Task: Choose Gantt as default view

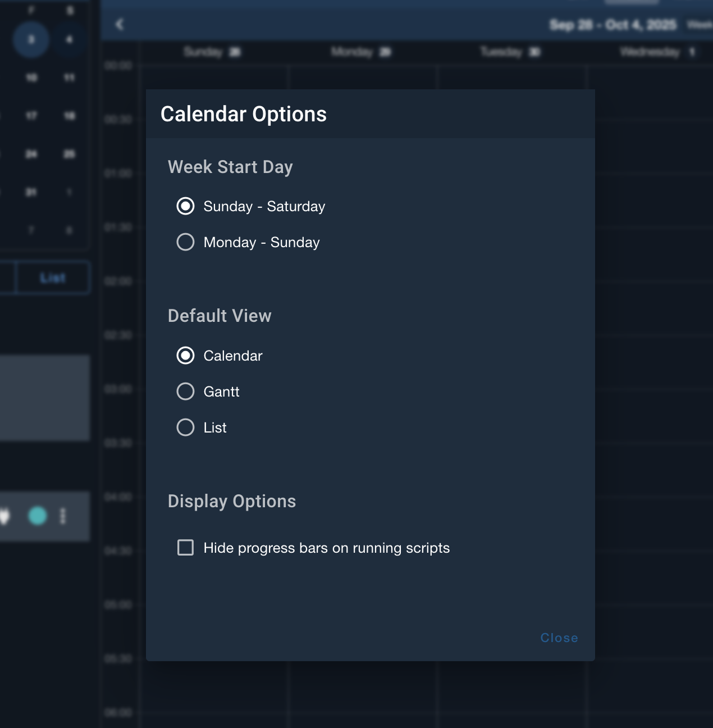Action: point(185,392)
